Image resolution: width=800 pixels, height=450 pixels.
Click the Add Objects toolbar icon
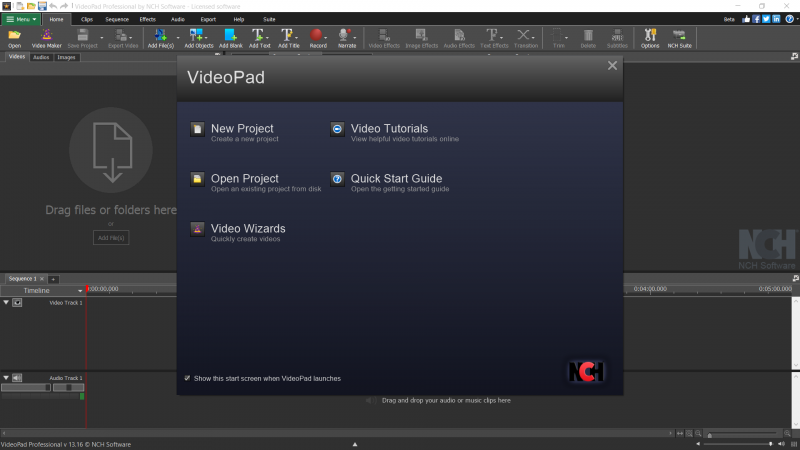tap(199, 37)
